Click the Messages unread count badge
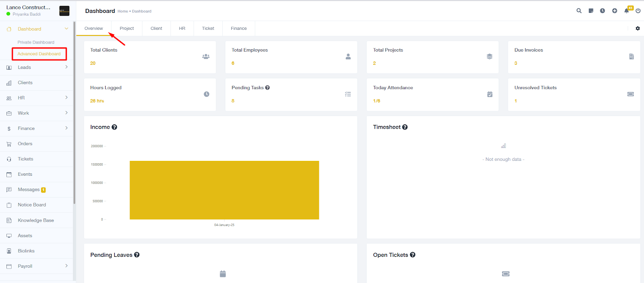 43,190
